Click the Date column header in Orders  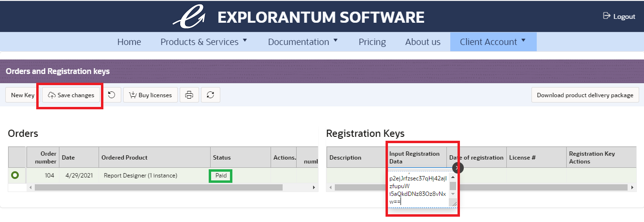(79, 157)
